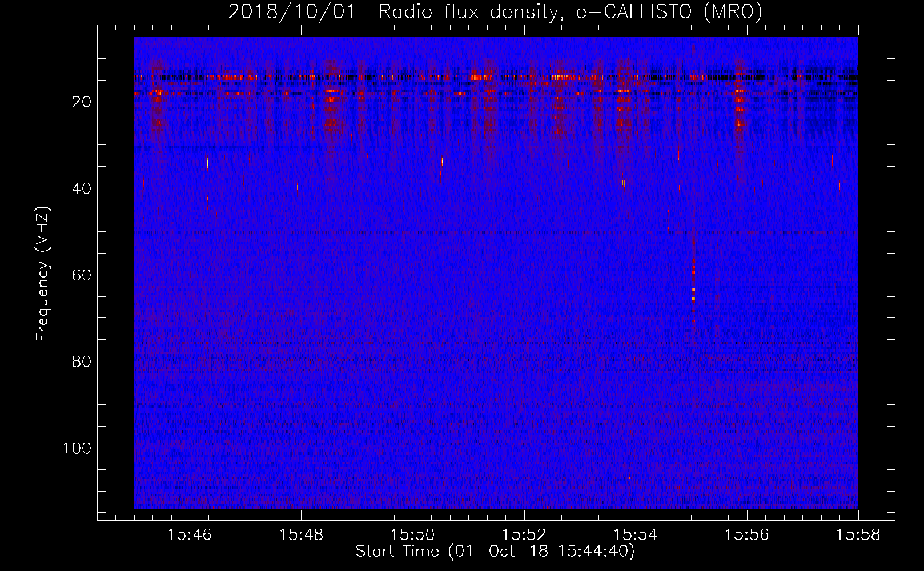
Task: Click the 15:46 time tick label
Action: [190, 534]
